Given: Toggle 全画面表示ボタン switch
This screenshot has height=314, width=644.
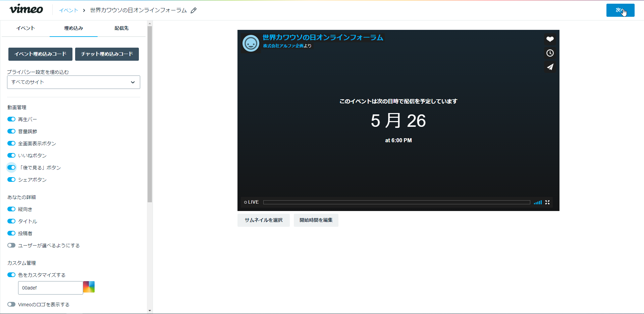Looking at the screenshot, I should click(11, 143).
